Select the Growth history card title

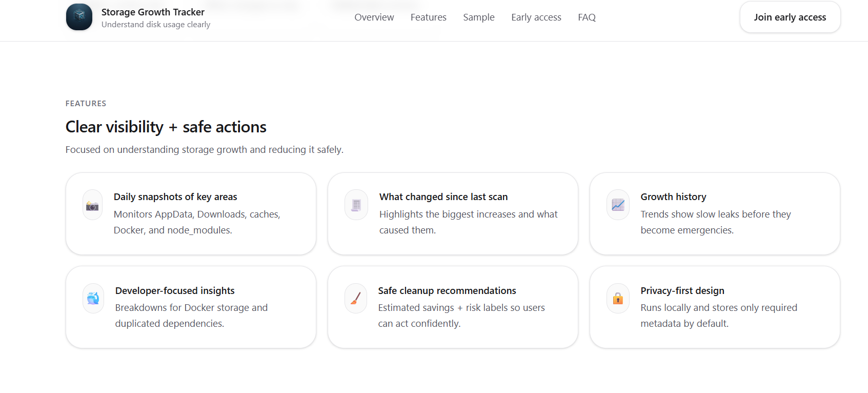[673, 197]
